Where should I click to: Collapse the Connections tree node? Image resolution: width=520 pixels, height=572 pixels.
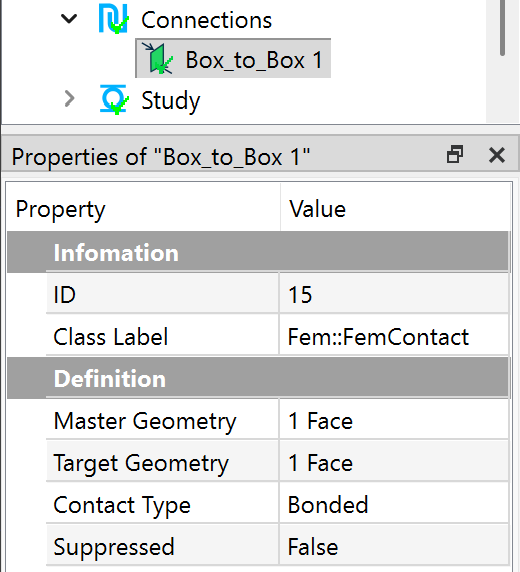click(69, 19)
